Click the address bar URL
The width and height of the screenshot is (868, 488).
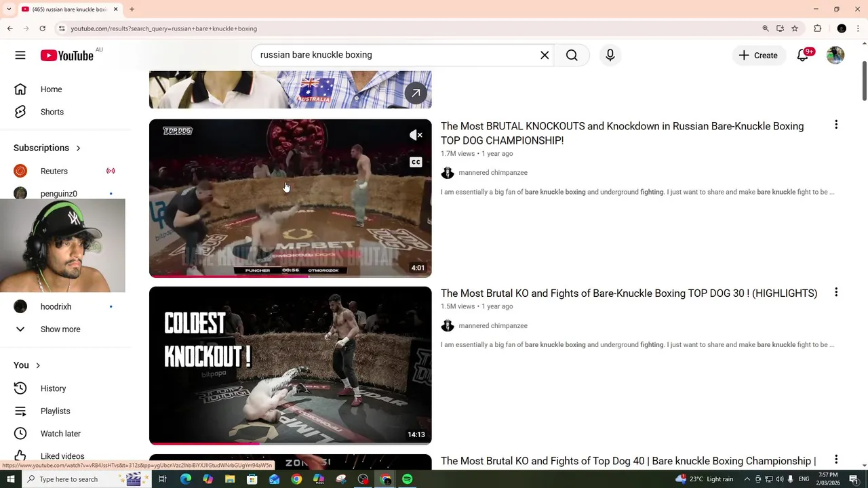point(163,28)
